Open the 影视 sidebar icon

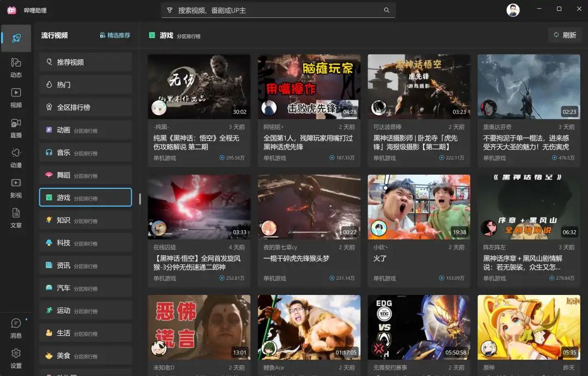[x=16, y=185]
